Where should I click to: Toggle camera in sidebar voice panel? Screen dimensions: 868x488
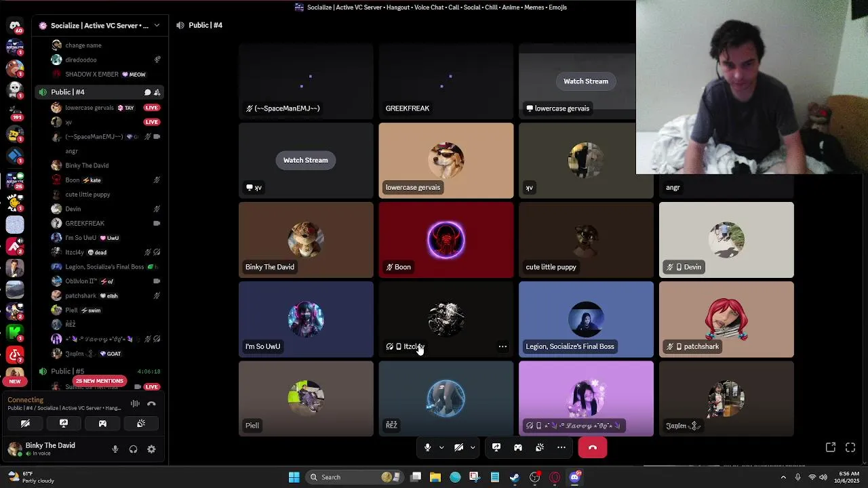25,424
